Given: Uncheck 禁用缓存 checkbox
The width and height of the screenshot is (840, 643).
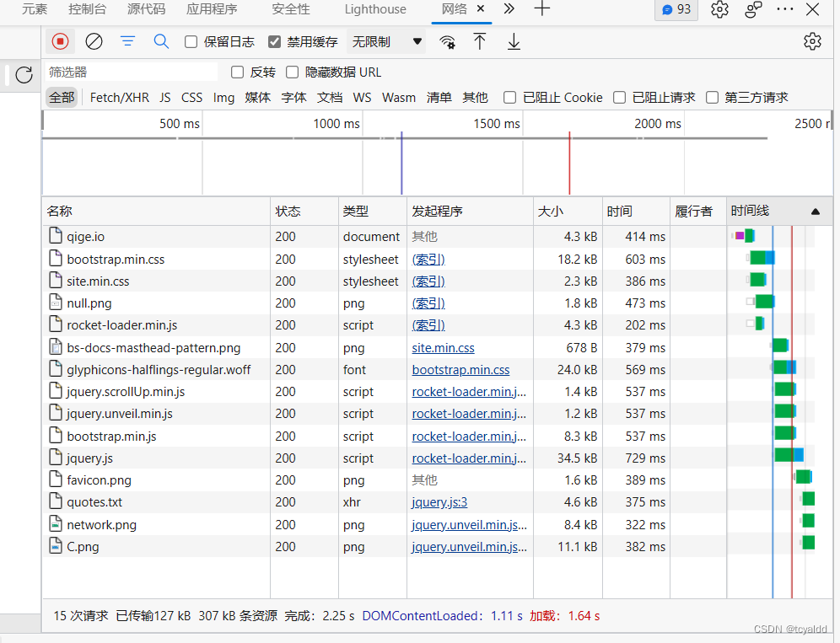Looking at the screenshot, I should pyautogui.click(x=274, y=42).
